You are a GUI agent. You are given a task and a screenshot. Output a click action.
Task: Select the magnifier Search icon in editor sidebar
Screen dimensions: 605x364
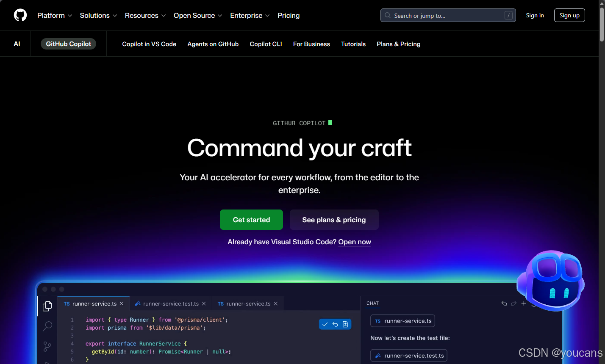click(x=47, y=326)
